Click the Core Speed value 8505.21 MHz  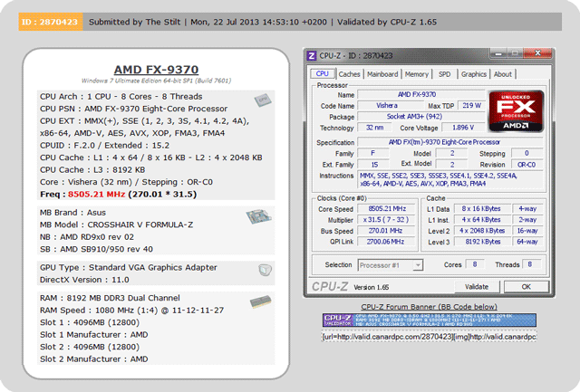click(387, 209)
